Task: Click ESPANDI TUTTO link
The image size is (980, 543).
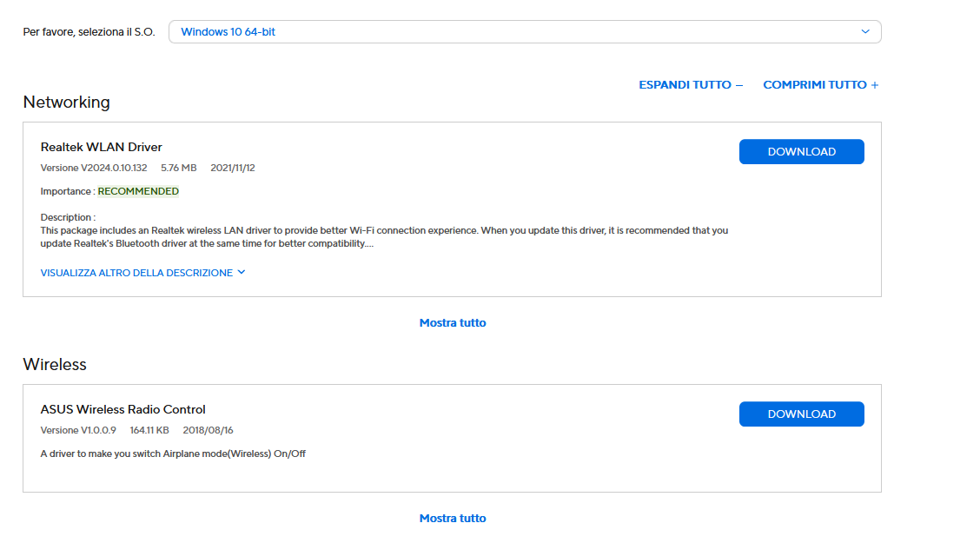Action: tap(691, 85)
